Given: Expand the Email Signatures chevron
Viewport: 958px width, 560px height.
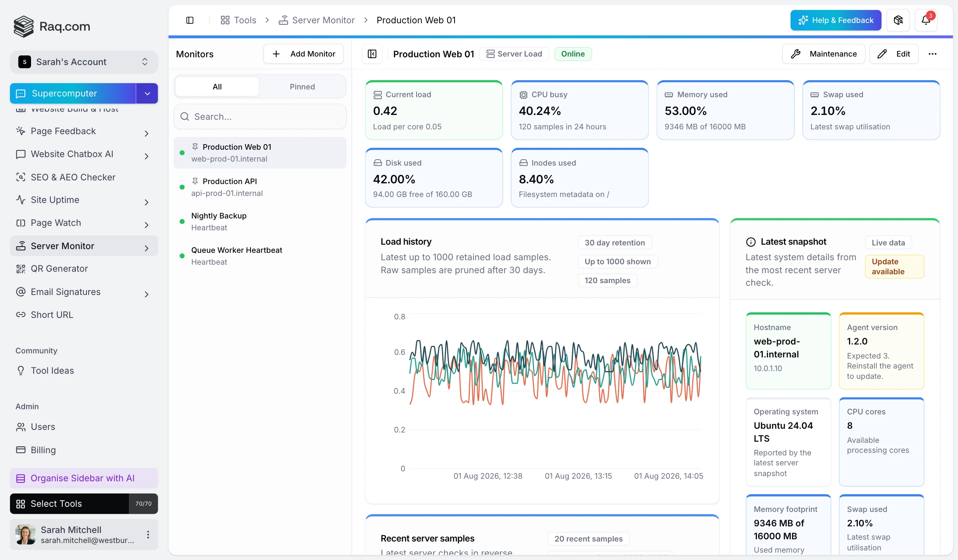Looking at the screenshot, I should [146, 294].
